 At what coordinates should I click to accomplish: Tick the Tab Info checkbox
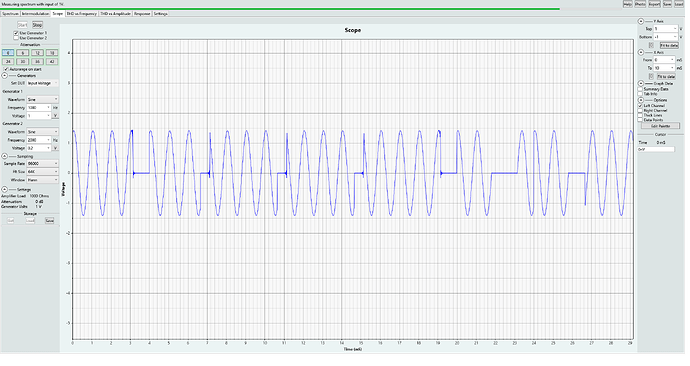coord(640,94)
